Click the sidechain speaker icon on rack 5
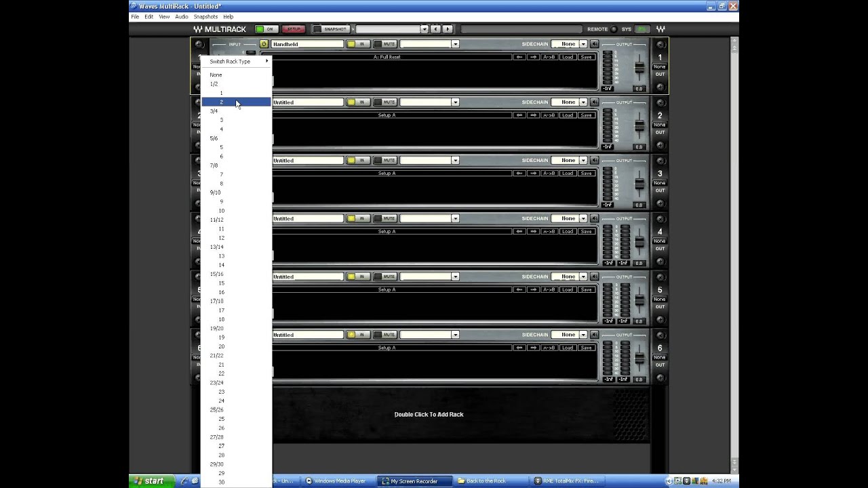 click(594, 277)
